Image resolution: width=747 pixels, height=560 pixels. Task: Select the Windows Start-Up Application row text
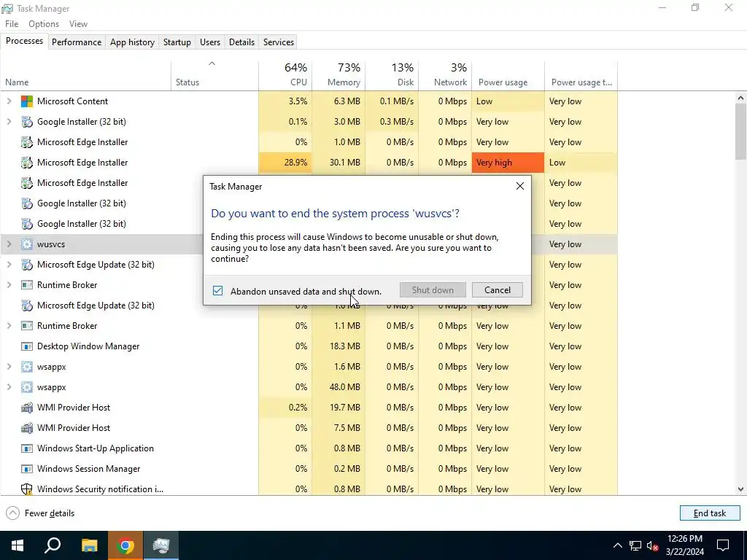[x=96, y=448]
